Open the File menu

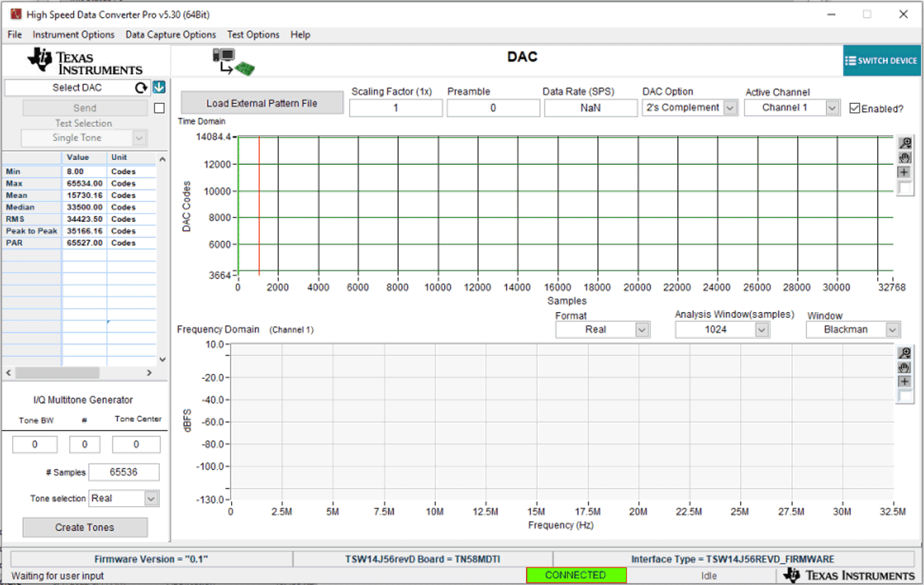click(x=14, y=35)
